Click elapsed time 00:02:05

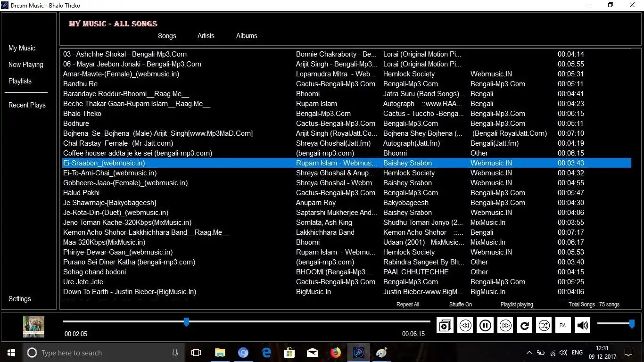coord(76,334)
